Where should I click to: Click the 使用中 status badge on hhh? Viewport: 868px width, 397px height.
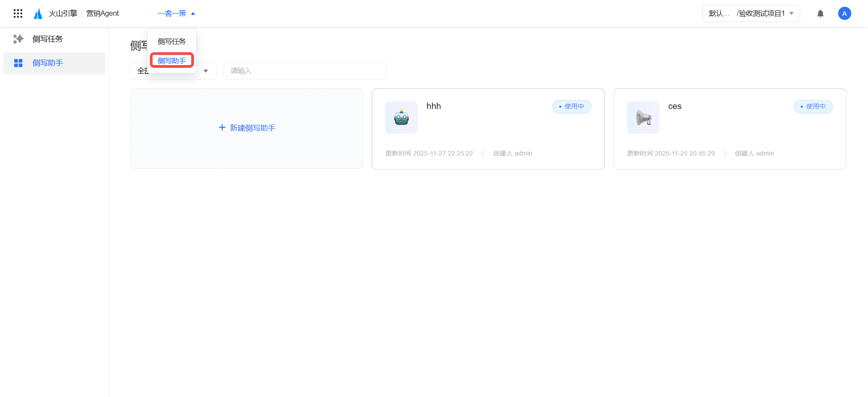tap(571, 107)
